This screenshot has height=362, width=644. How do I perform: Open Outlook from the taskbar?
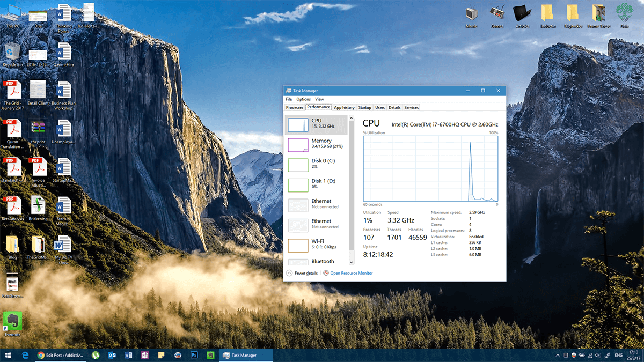(x=112, y=355)
